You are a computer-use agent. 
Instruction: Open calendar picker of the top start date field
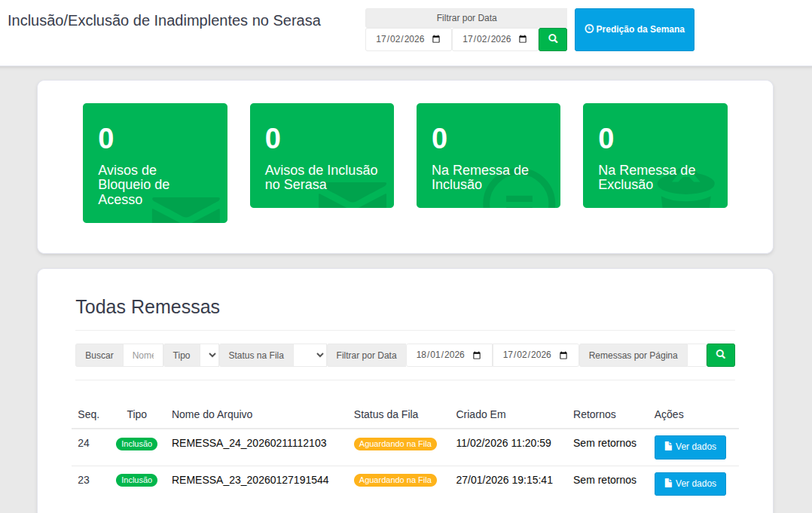tap(436, 40)
